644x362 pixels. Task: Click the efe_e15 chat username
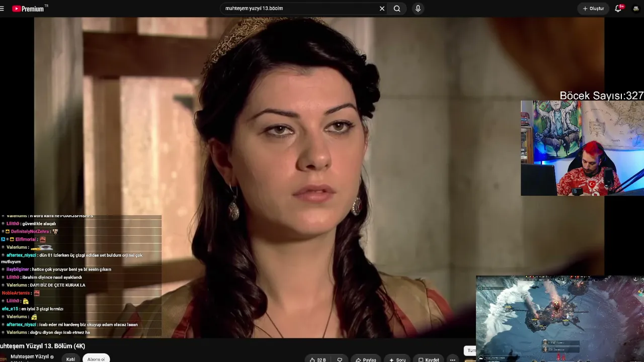pos(10,309)
